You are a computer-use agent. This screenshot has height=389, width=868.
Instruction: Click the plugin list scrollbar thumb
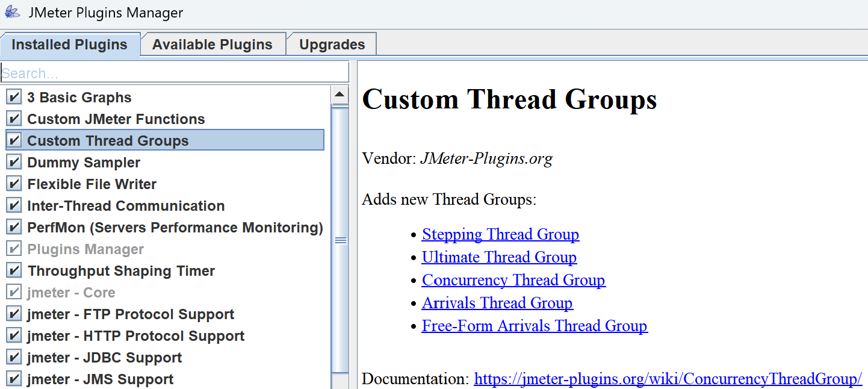(340, 240)
